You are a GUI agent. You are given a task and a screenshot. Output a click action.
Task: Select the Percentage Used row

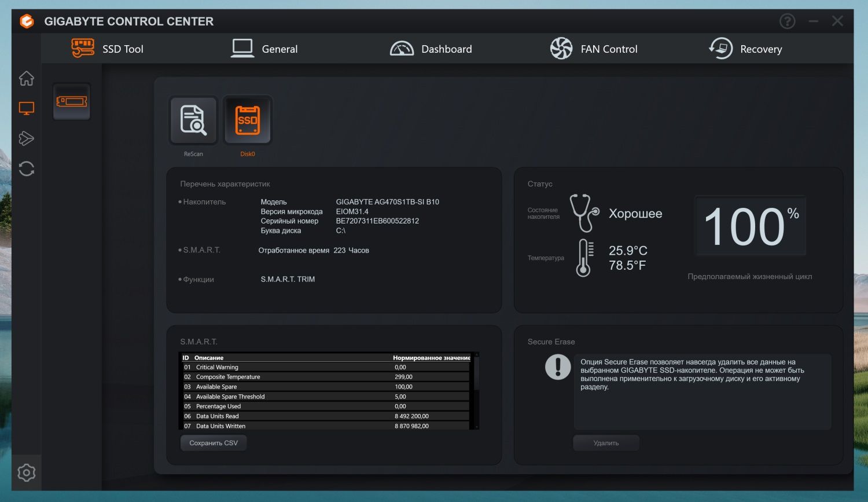(326, 406)
